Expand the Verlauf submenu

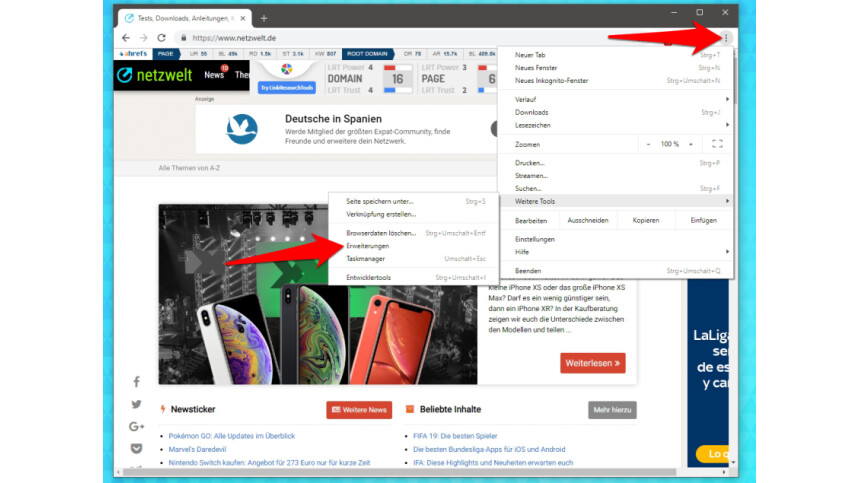coord(616,99)
